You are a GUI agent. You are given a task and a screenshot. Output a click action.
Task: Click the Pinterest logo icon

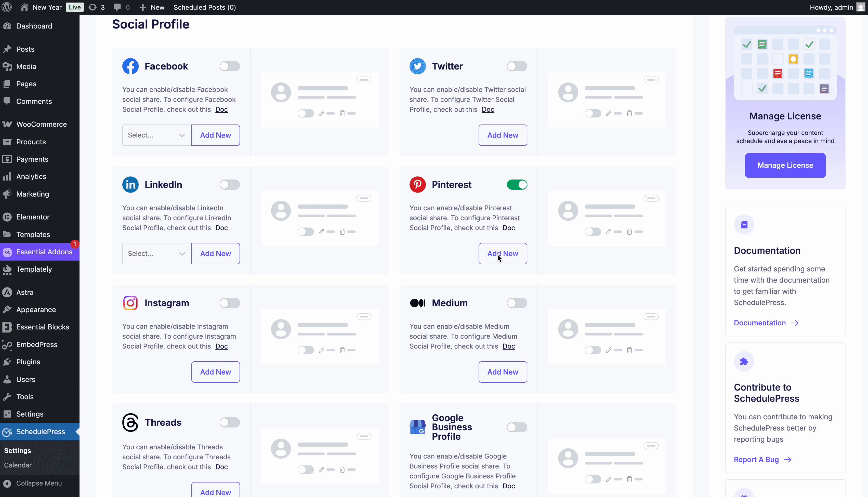pyautogui.click(x=417, y=185)
